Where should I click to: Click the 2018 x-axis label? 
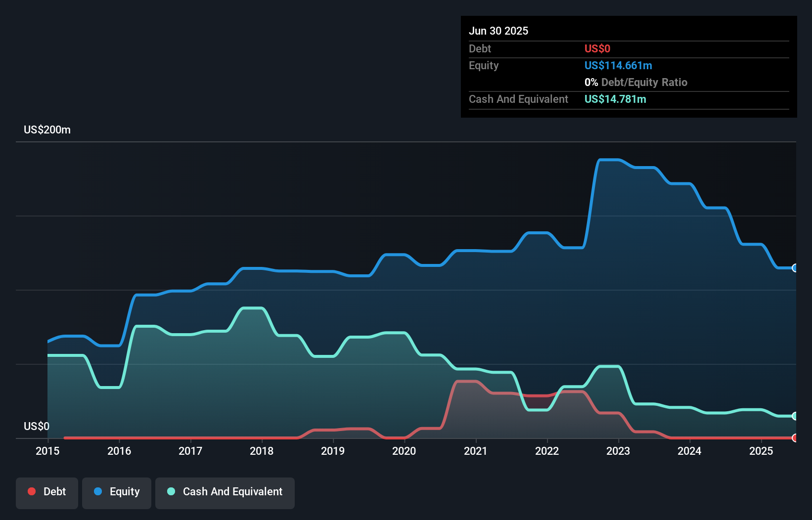(262, 451)
